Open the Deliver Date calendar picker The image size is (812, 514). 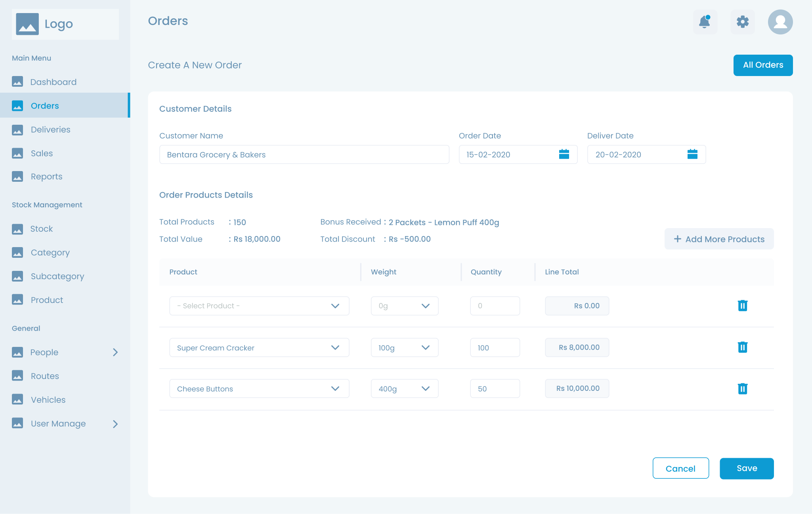click(x=692, y=154)
